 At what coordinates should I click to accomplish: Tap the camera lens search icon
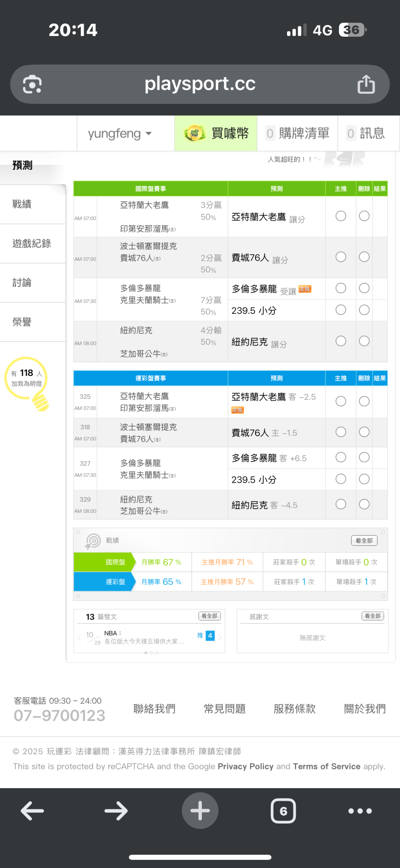(x=32, y=85)
